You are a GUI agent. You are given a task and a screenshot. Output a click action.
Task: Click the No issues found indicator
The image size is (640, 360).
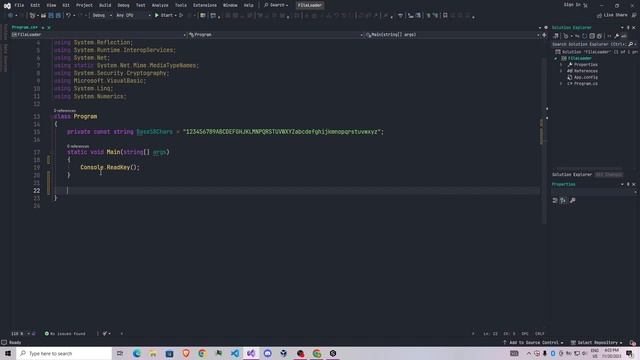point(65,334)
